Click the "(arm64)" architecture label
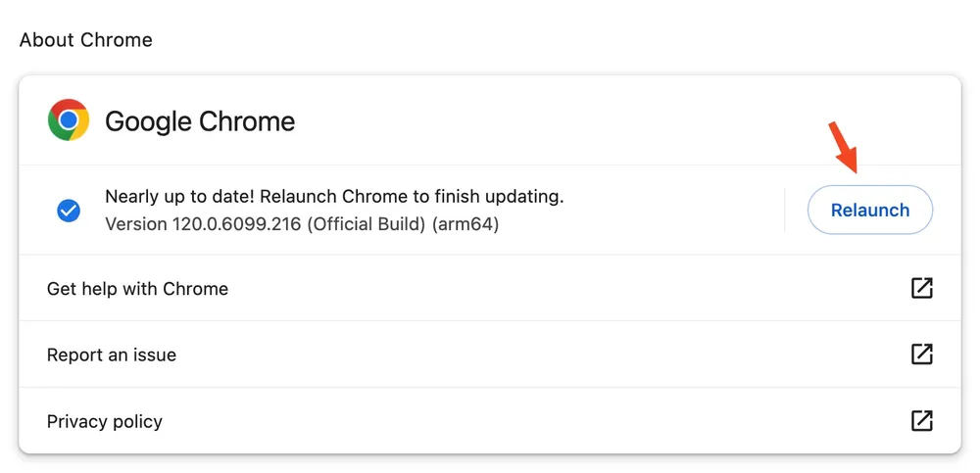Viewport: 980px width, 473px height. (466, 224)
